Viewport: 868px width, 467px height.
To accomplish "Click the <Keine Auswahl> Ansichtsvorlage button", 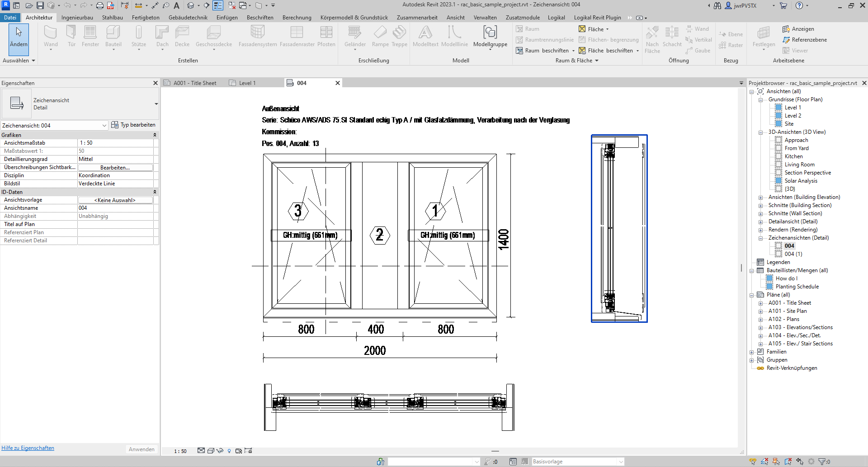I will 115,200.
